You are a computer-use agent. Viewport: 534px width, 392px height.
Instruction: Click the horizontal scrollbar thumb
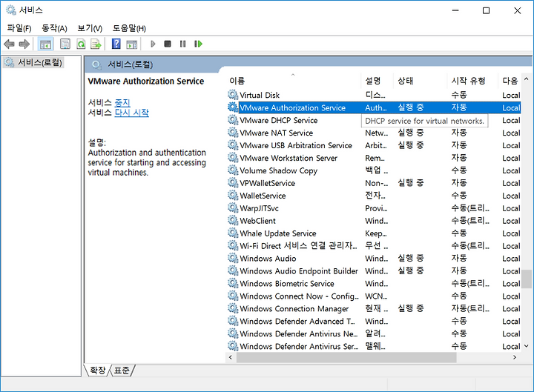click(x=346, y=357)
